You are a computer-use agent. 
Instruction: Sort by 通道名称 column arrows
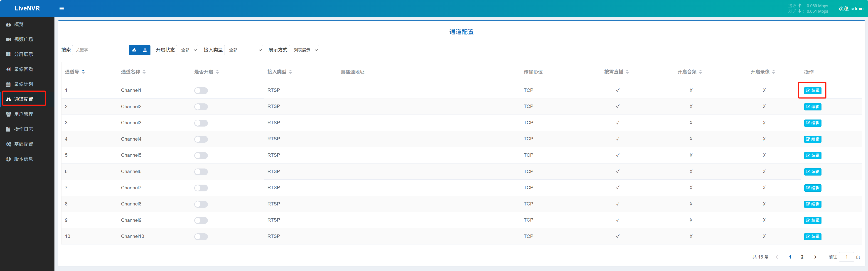[144, 72]
